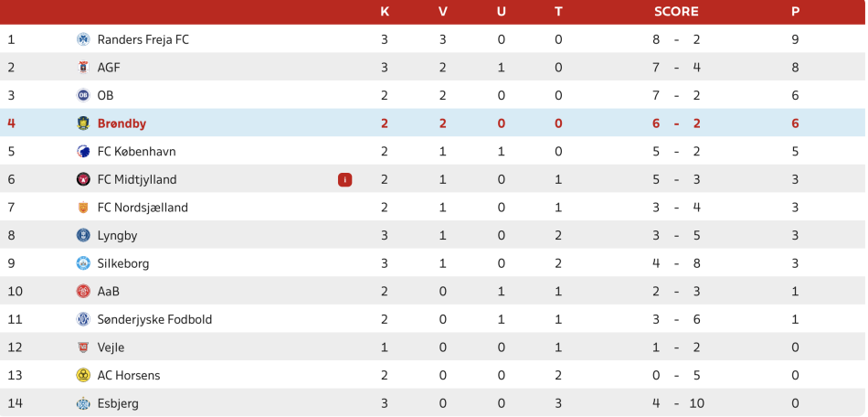868x417 pixels.
Task: Select the highlighted Brøndby row name
Action: [122, 123]
